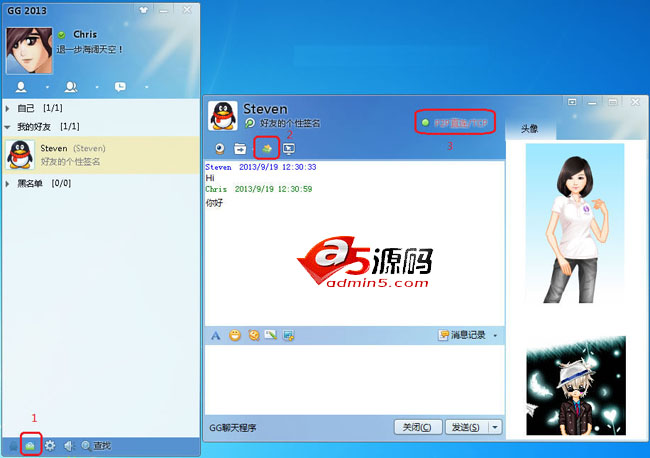Open font settings letter A icon
The height and width of the screenshot is (458, 650).
(x=216, y=335)
